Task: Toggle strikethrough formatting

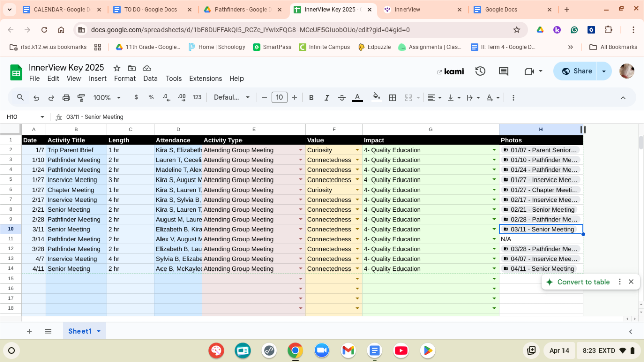Action: pyautogui.click(x=342, y=98)
